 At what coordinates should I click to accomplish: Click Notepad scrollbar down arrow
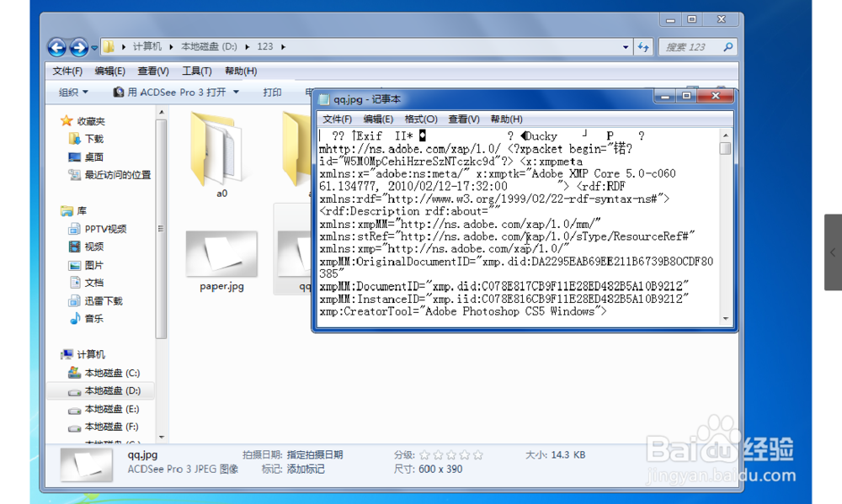(726, 319)
